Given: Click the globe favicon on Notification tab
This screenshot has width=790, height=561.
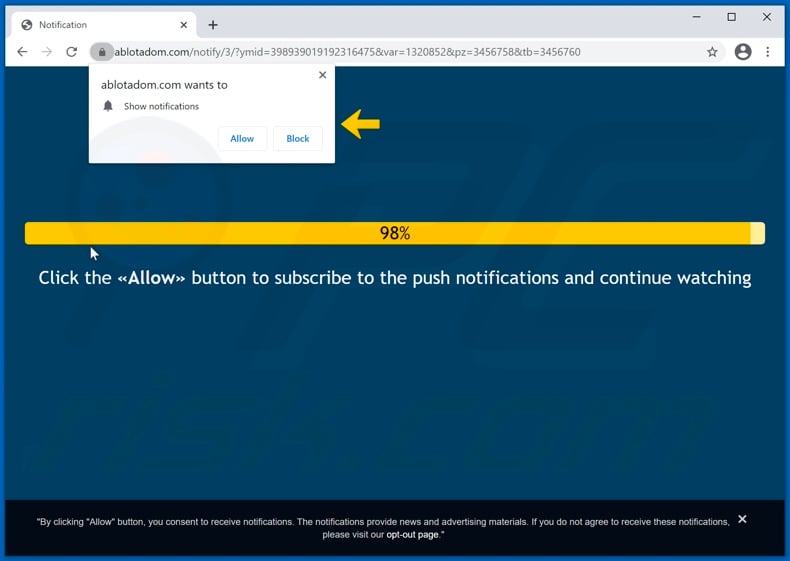Looking at the screenshot, I should click(x=27, y=25).
